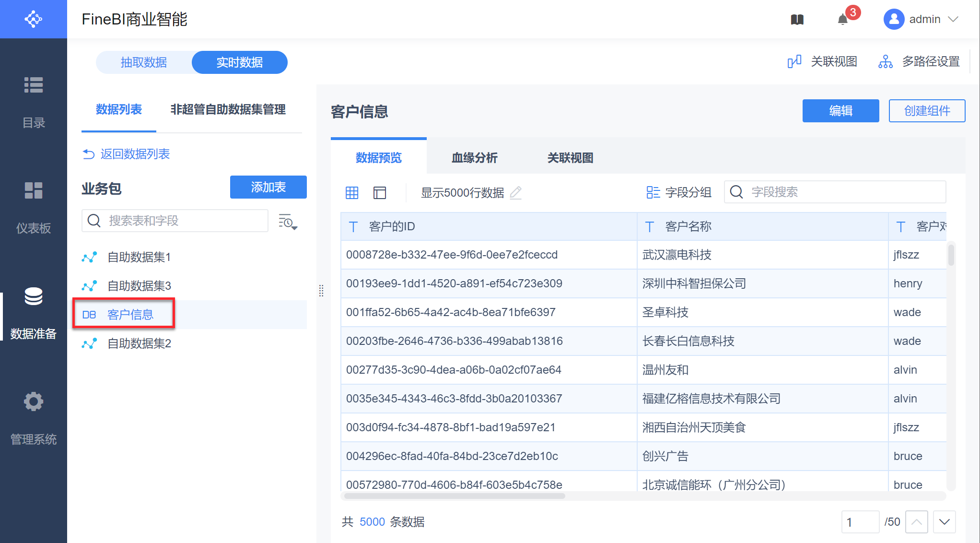Click pencil icon to edit displayed row count
Image resolution: width=980 pixels, height=543 pixels.
click(516, 193)
